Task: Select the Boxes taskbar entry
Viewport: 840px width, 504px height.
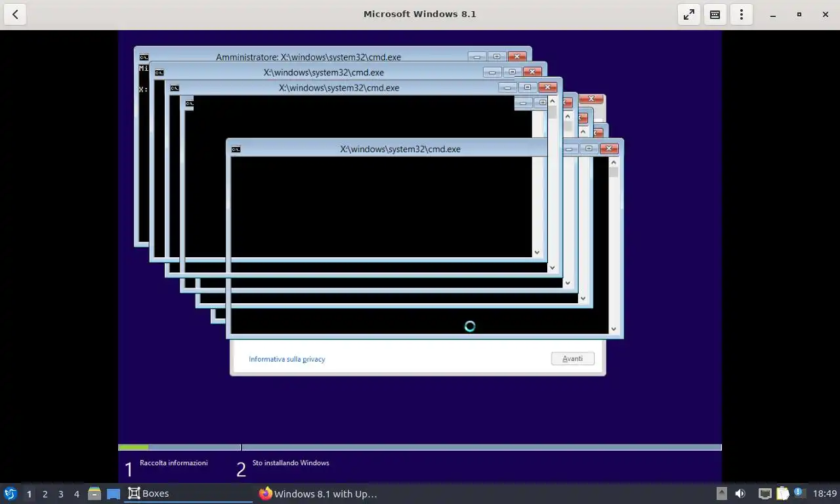Action: pos(188,493)
